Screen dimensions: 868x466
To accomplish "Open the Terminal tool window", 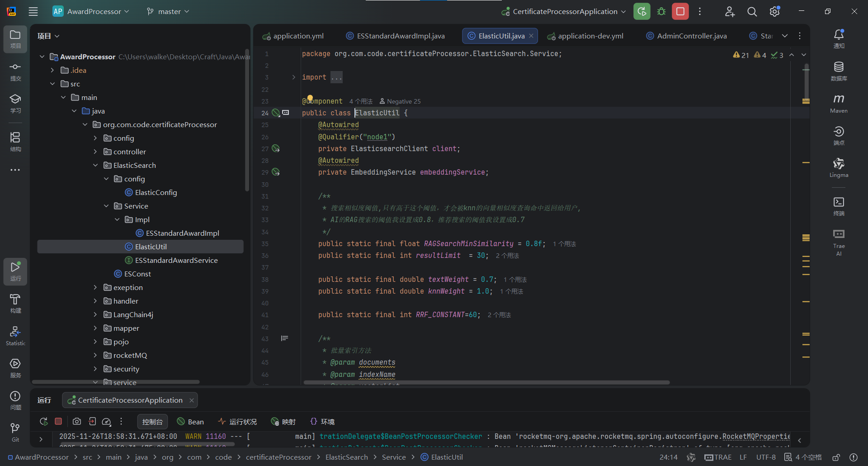I will click(839, 206).
